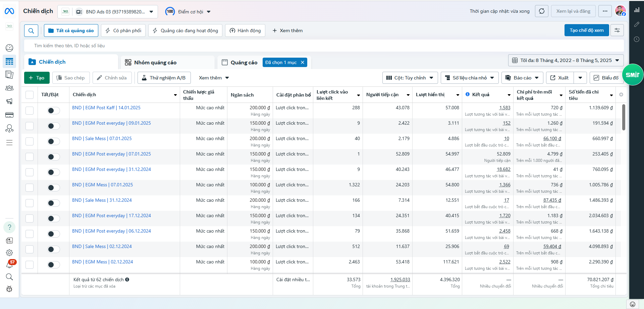644x309 pixels.
Task: Expand the Cột: Tùy chỉnh columns dropdown
Action: pyautogui.click(x=410, y=78)
